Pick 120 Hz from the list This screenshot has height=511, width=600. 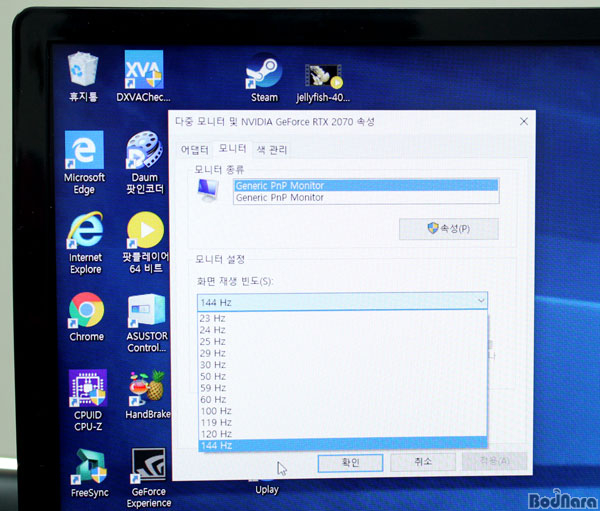point(342,434)
